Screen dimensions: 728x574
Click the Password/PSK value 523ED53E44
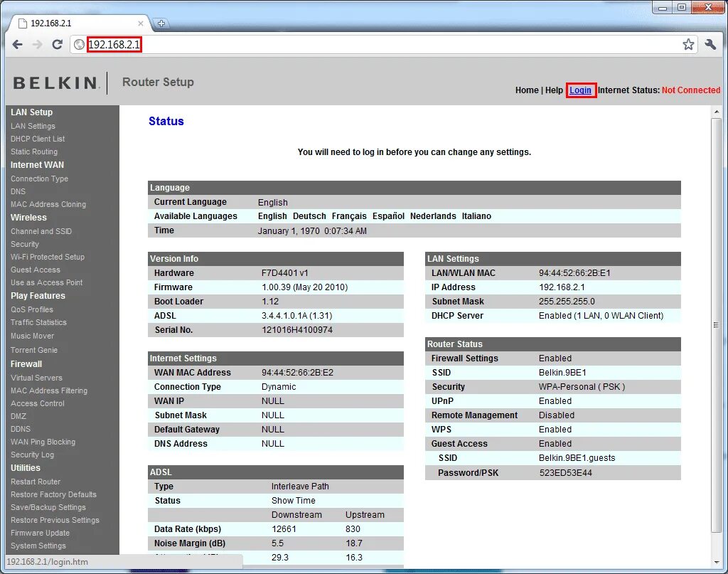point(565,473)
